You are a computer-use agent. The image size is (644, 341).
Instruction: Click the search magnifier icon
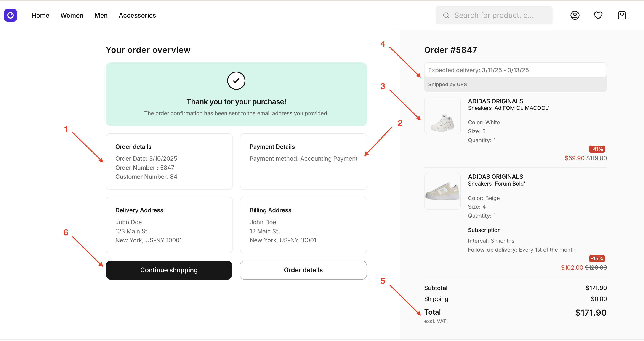(x=446, y=16)
